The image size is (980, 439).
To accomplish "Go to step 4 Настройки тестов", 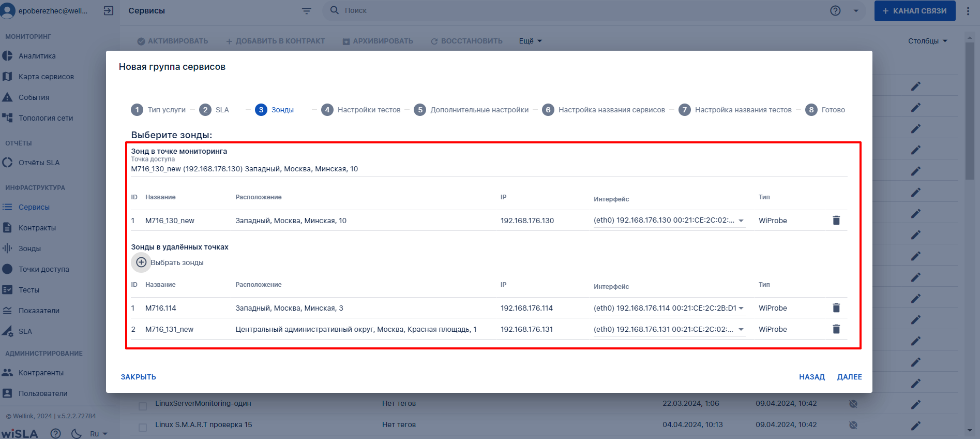I will pos(361,110).
